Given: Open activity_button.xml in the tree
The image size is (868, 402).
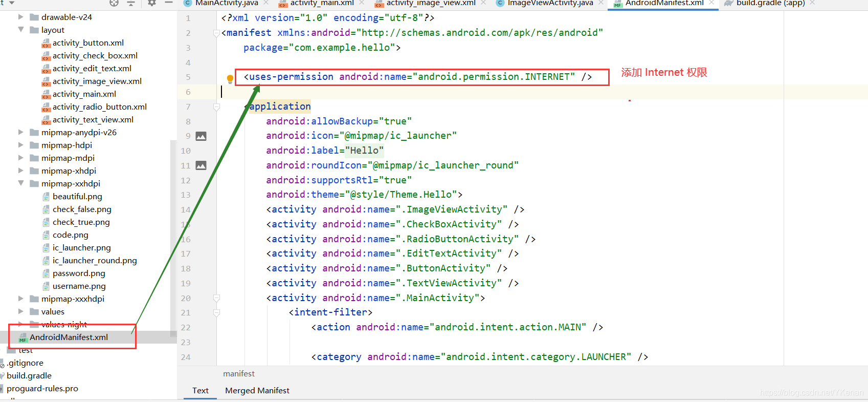Looking at the screenshot, I should [x=88, y=43].
